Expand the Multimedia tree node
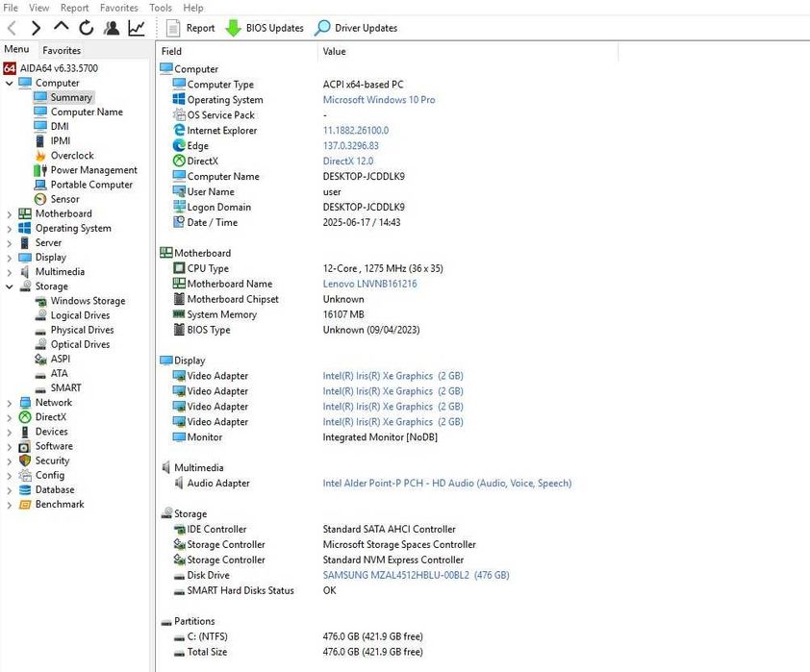The height and width of the screenshot is (672, 810). tap(10, 271)
